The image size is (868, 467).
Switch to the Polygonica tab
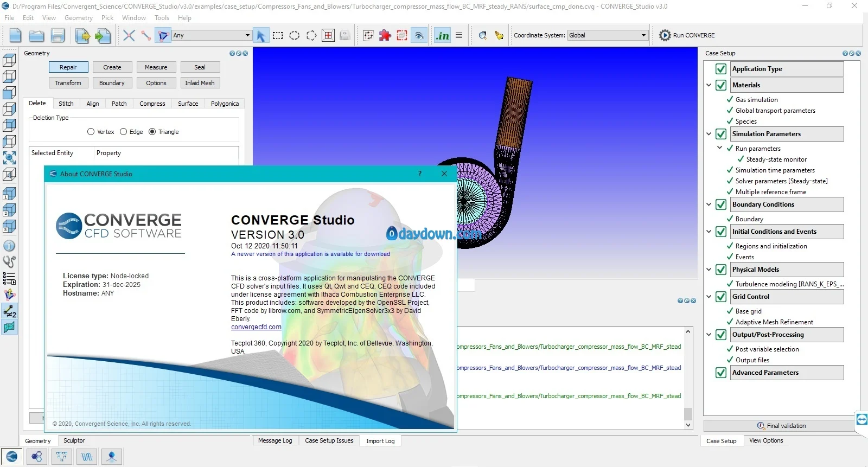pos(225,104)
